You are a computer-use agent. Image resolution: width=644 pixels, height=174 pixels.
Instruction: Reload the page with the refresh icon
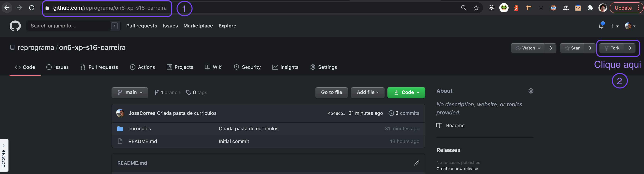pyautogui.click(x=32, y=8)
